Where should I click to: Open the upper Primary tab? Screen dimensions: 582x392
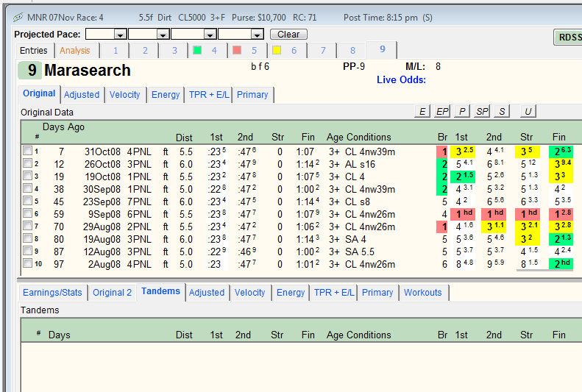tap(252, 95)
